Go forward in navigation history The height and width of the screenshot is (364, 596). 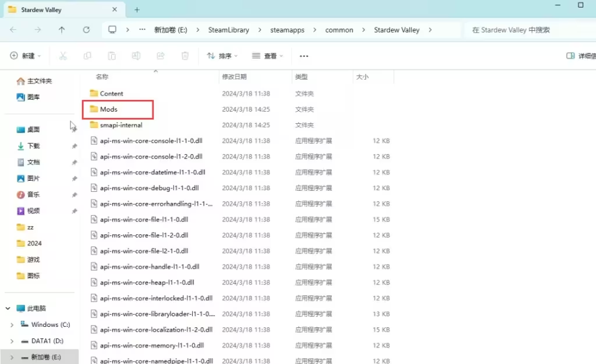pos(37,30)
